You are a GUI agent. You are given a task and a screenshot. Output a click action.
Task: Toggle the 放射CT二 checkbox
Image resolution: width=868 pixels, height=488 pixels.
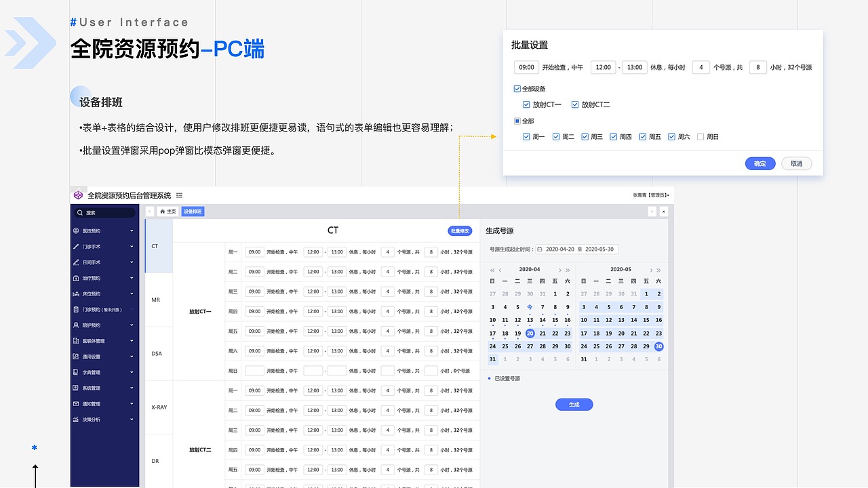(576, 104)
